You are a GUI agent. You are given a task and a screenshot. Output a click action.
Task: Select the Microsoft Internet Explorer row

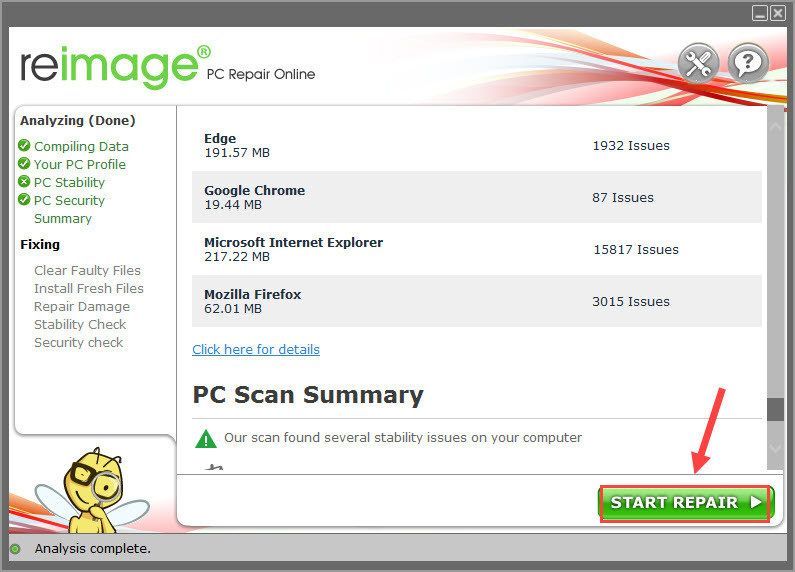point(477,249)
